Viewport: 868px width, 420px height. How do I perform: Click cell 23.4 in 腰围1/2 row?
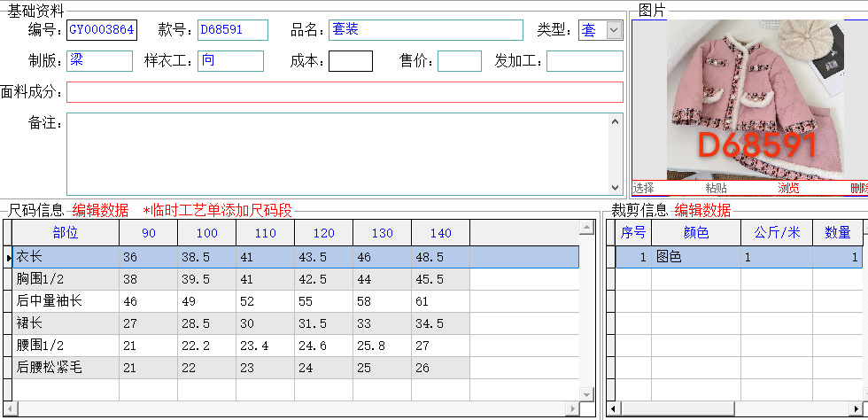click(x=265, y=346)
